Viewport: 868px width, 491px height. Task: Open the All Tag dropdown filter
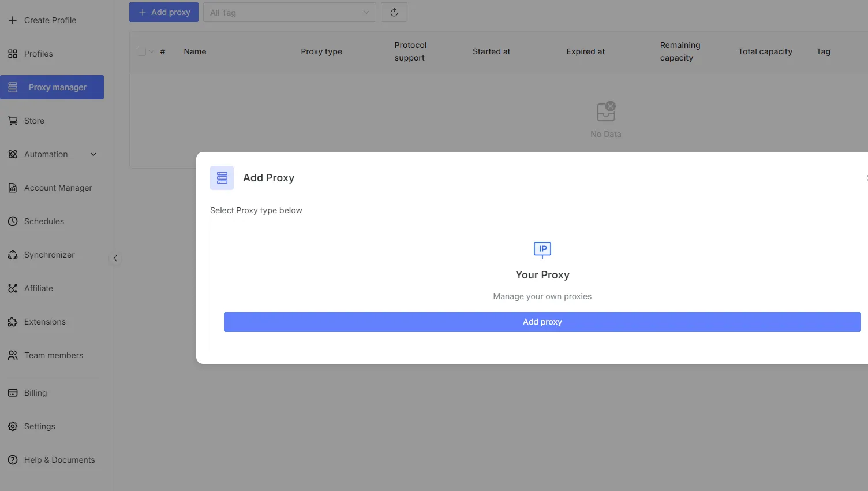point(289,12)
